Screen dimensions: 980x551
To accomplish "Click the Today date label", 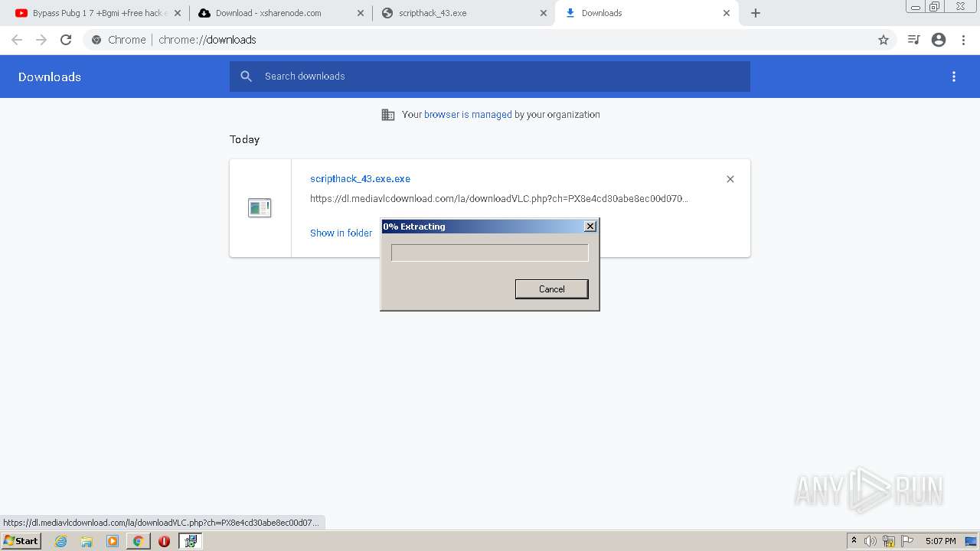I will click(244, 139).
